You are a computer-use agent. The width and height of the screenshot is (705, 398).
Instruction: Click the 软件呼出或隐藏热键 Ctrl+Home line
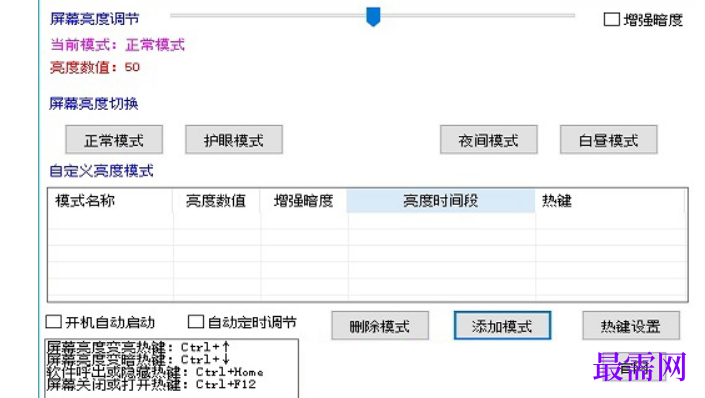pos(155,372)
